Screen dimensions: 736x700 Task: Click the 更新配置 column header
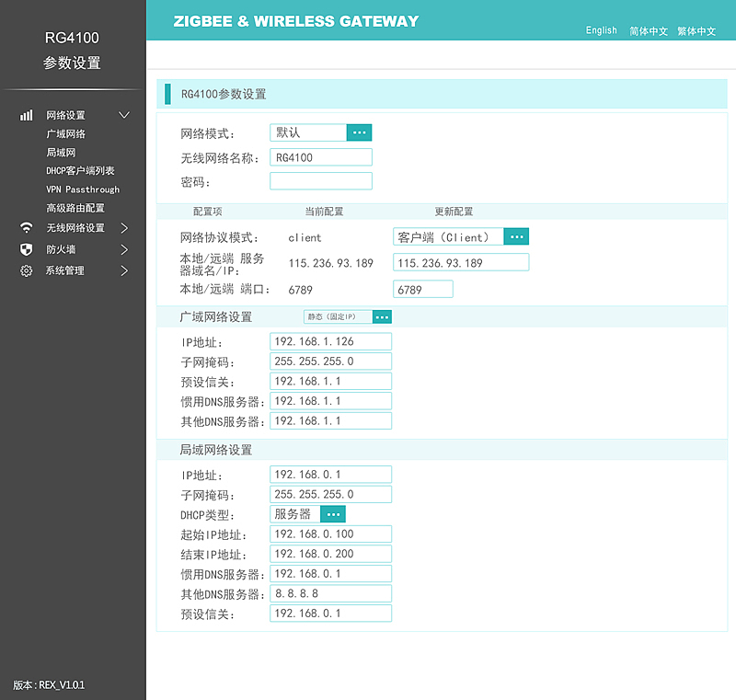tap(454, 212)
